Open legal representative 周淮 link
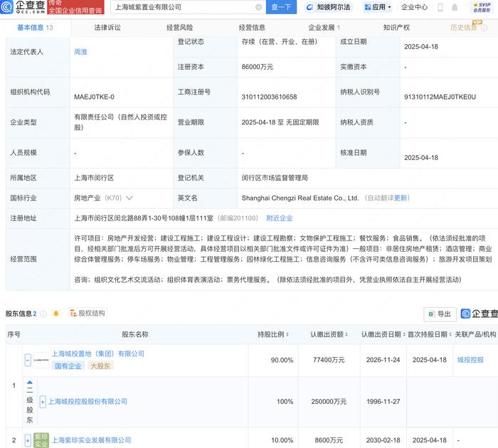 tap(80, 52)
